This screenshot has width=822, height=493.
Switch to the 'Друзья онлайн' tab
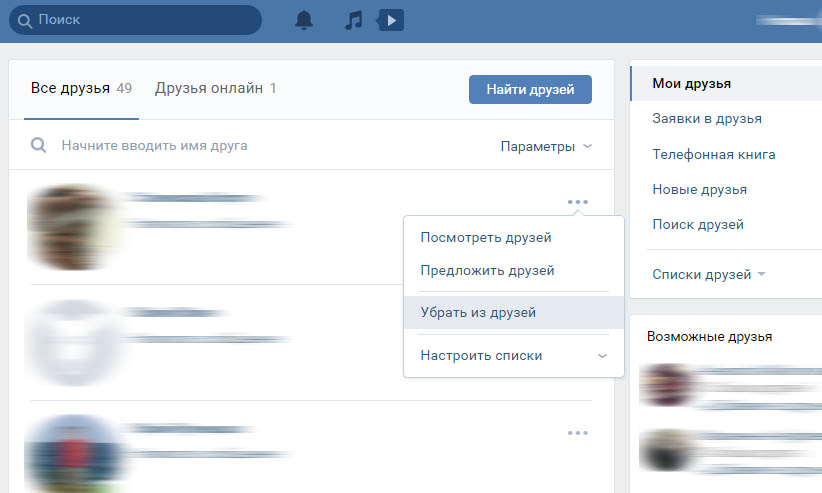(215, 88)
